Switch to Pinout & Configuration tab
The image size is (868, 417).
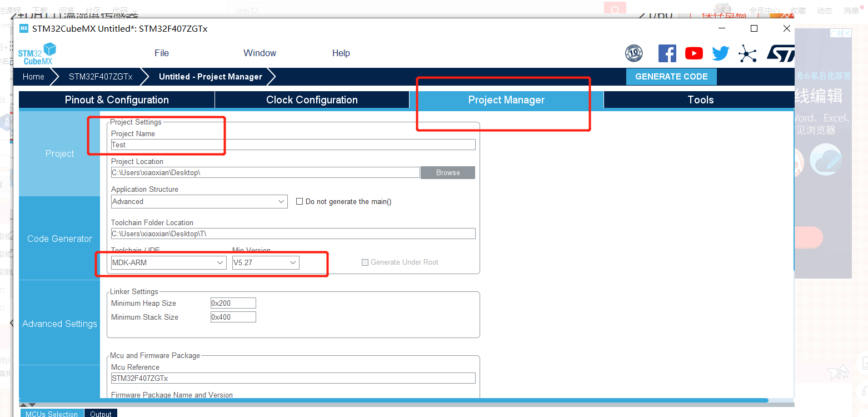pyautogui.click(x=117, y=100)
